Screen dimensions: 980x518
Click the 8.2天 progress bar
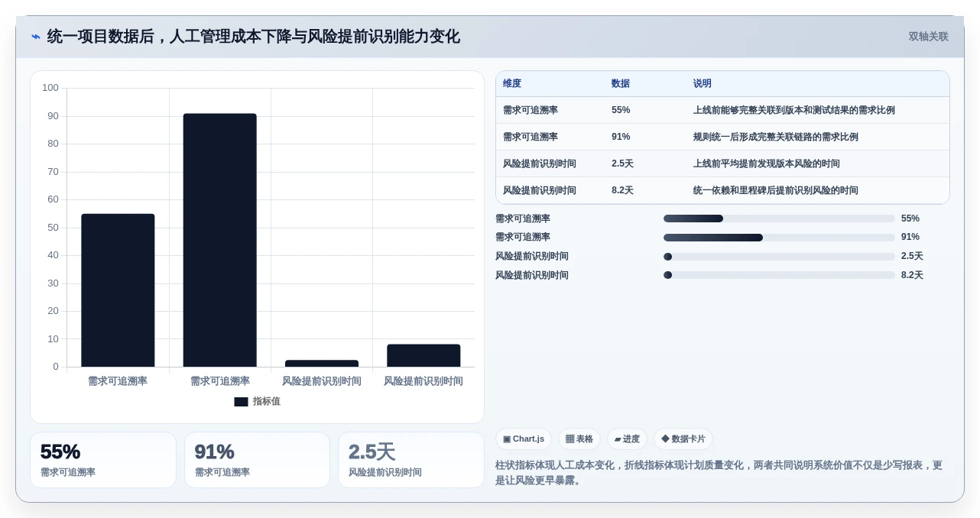(x=779, y=275)
